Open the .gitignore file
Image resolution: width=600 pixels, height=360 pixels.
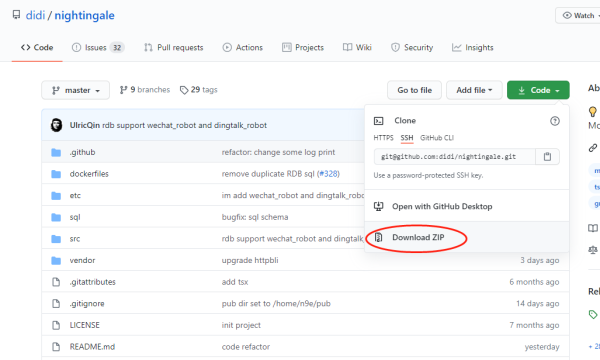click(87, 304)
